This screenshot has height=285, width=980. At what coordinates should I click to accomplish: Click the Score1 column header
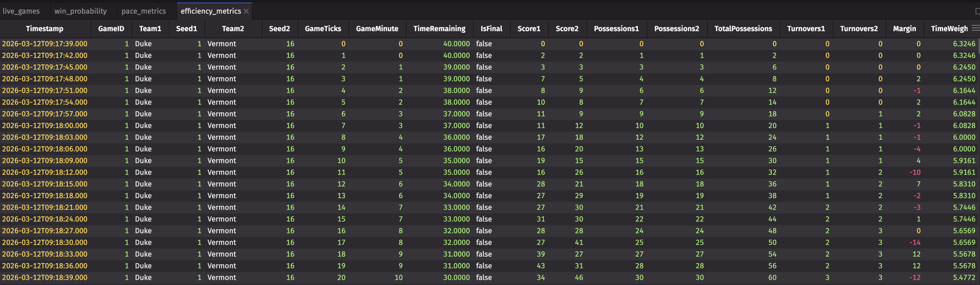coord(528,29)
